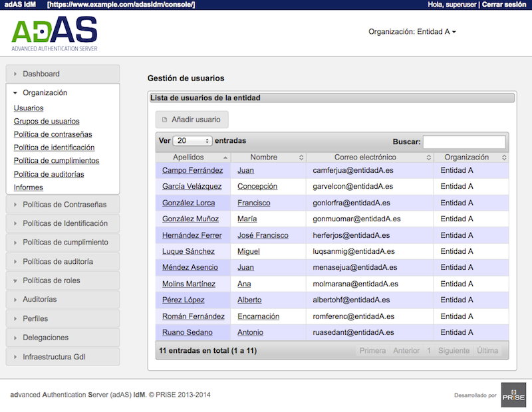This screenshot has width=532, height=412.
Task: Open user Ruano Sedano
Action: 188,332
